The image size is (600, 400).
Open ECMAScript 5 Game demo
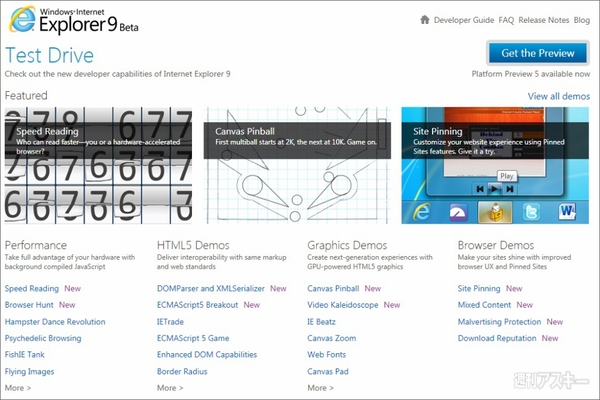click(193, 338)
